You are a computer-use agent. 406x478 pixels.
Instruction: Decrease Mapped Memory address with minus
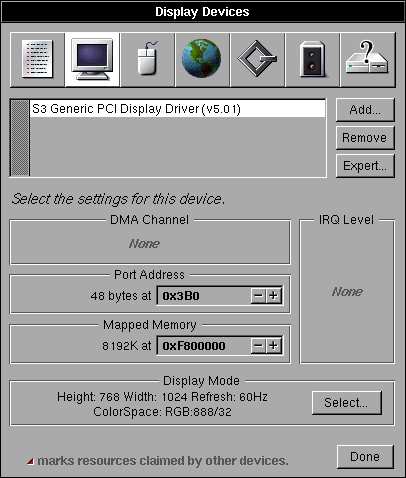click(258, 346)
